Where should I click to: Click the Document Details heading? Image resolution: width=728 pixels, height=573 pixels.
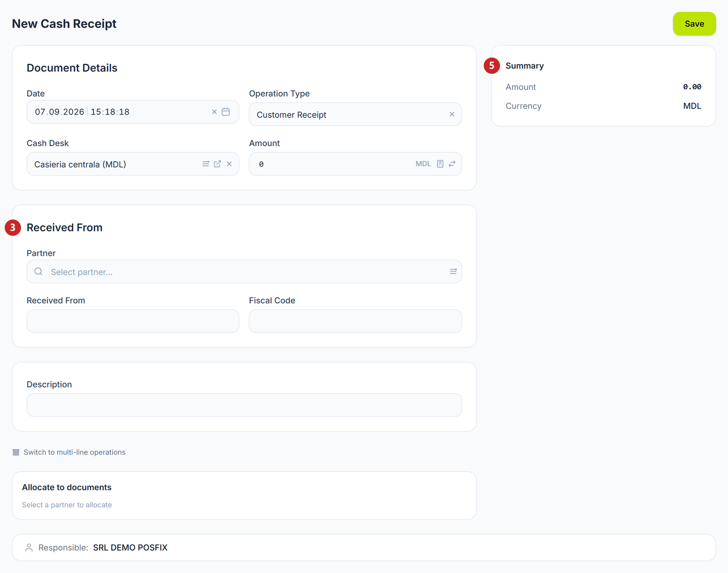[x=72, y=68]
